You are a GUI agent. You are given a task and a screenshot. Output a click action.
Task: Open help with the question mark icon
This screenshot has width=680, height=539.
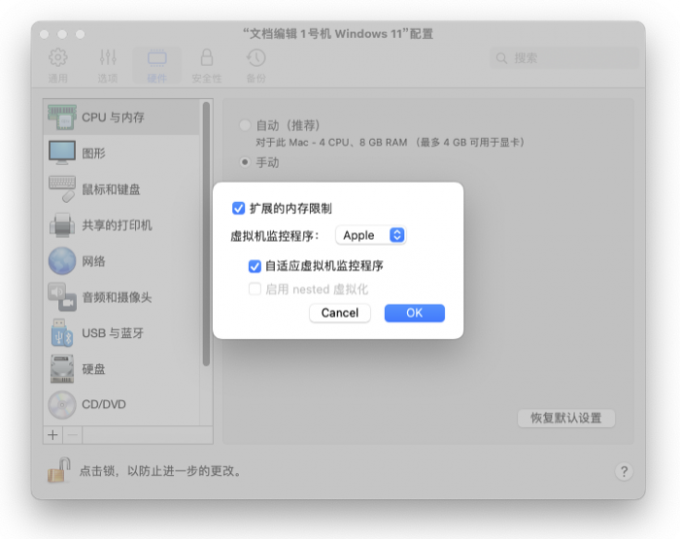click(624, 471)
